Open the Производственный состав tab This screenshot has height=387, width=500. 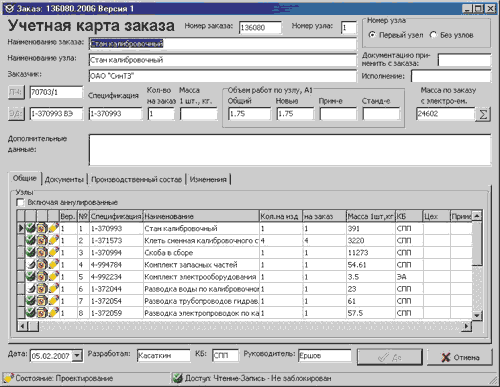pyautogui.click(x=137, y=179)
